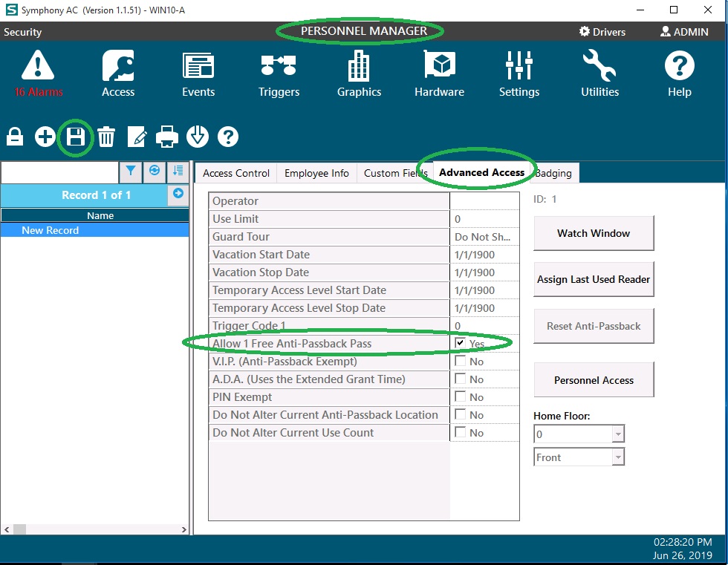Switch to the Badging tab
Image resolution: width=728 pixels, height=565 pixels.
click(x=554, y=173)
